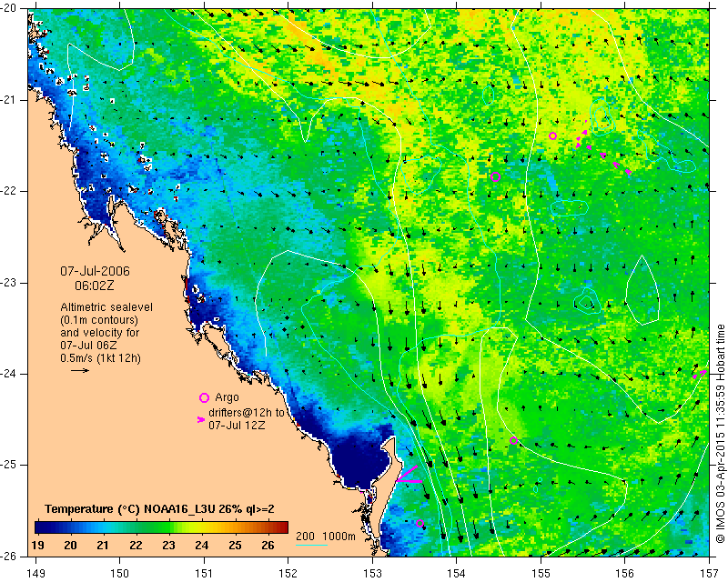Select the Argo float circle near 155°E, 21.4°S
This screenshot has height=582, width=728.
pyautogui.click(x=552, y=136)
